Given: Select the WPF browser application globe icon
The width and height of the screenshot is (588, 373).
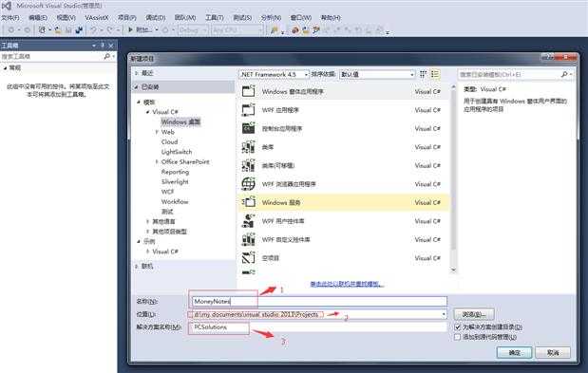Looking at the screenshot, I should [x=248, y=184].
